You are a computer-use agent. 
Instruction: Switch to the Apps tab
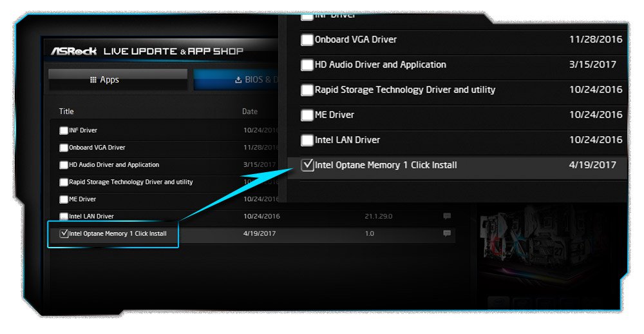(x=117, y=80)
